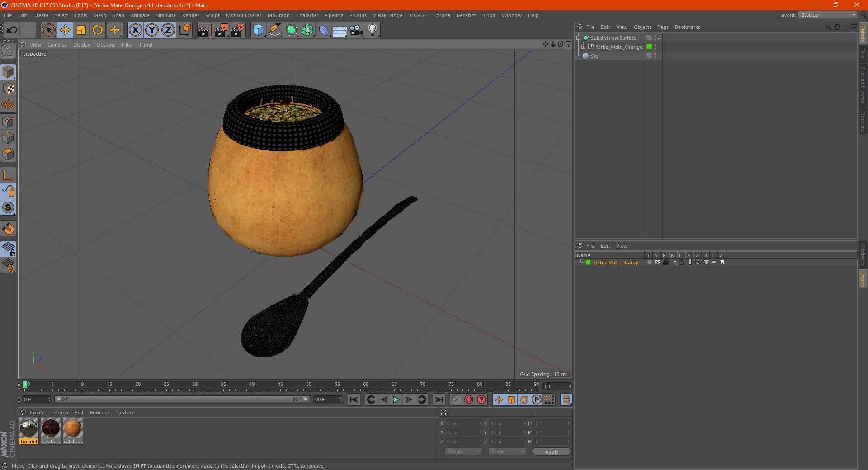The width and height of the screenshot is (868, 470).
Task: Switch to Model mode in left palette
Action: [x=9, y=72]
